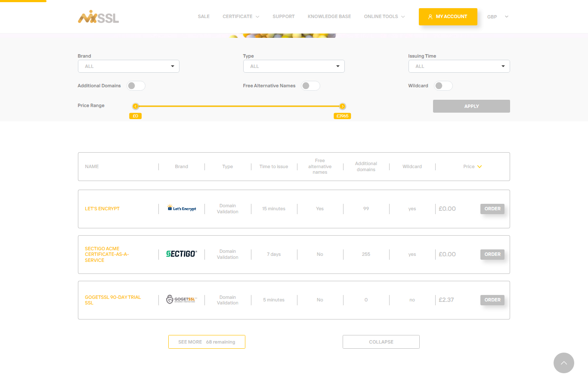The width and height of the screenshot is (588, 387).
Task: Click the Wildcard column header
Action: point(412,167)
